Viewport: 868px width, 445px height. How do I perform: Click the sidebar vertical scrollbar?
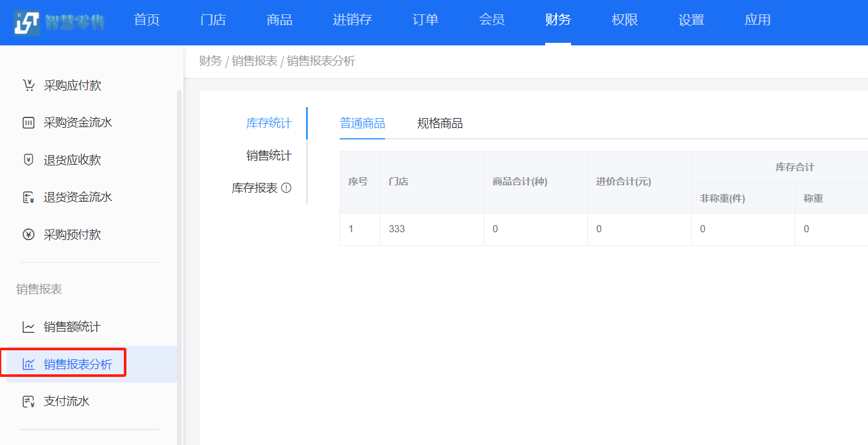point(180,266)
